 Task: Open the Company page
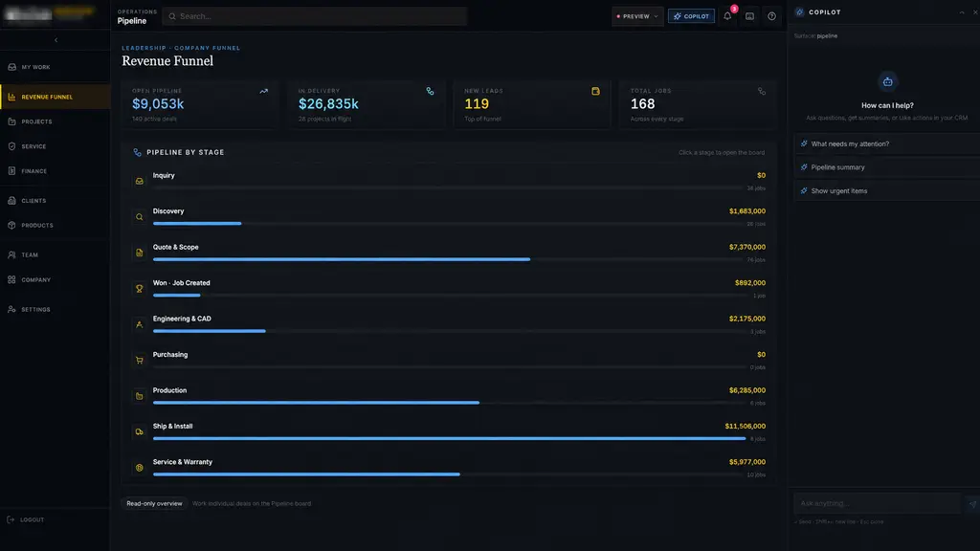55,280
